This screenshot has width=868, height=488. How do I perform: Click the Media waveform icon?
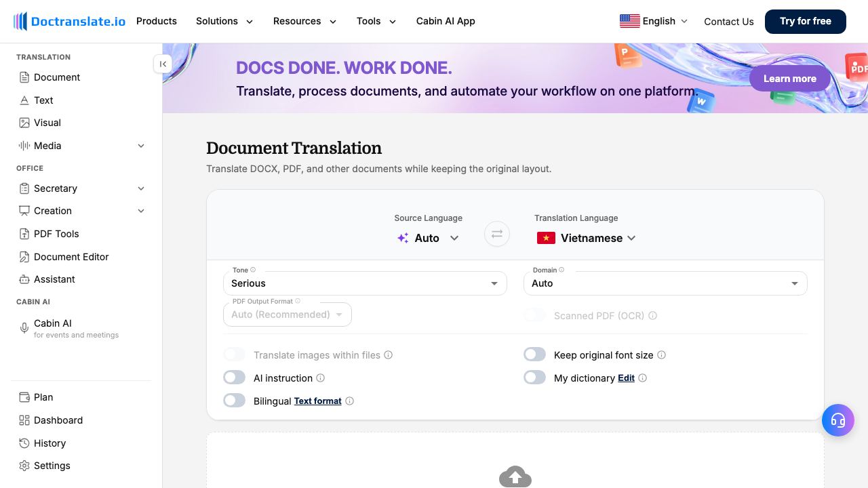click(x=24, y=146)
